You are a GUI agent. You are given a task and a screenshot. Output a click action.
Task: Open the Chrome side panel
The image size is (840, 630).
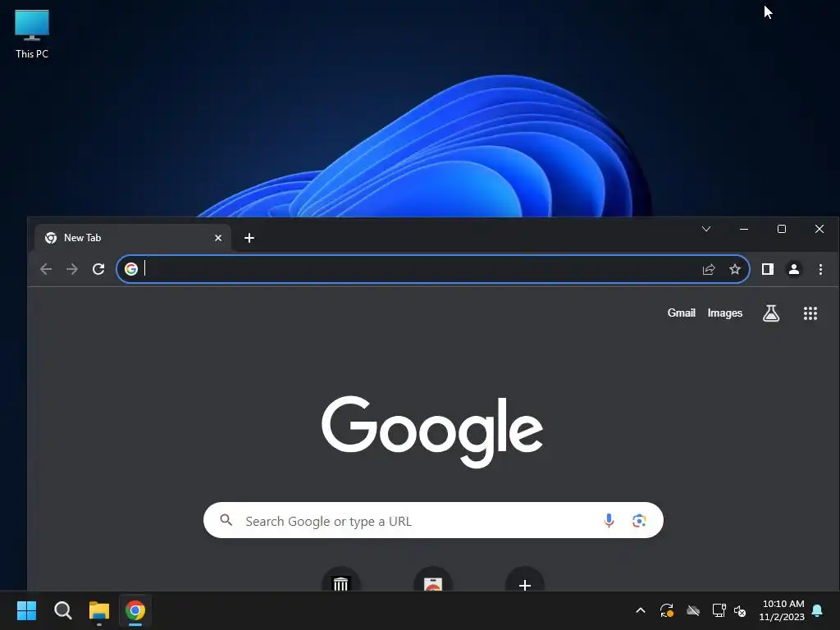click(x=768, y=269)
